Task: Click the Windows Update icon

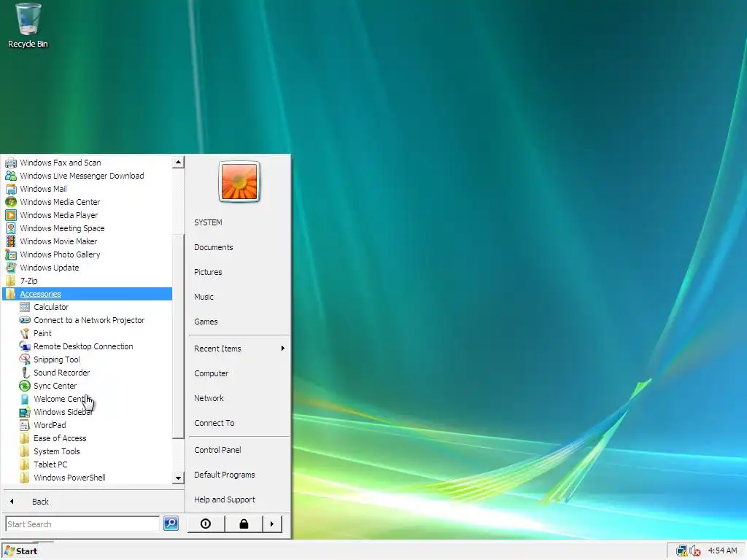Action: [10, 268]
